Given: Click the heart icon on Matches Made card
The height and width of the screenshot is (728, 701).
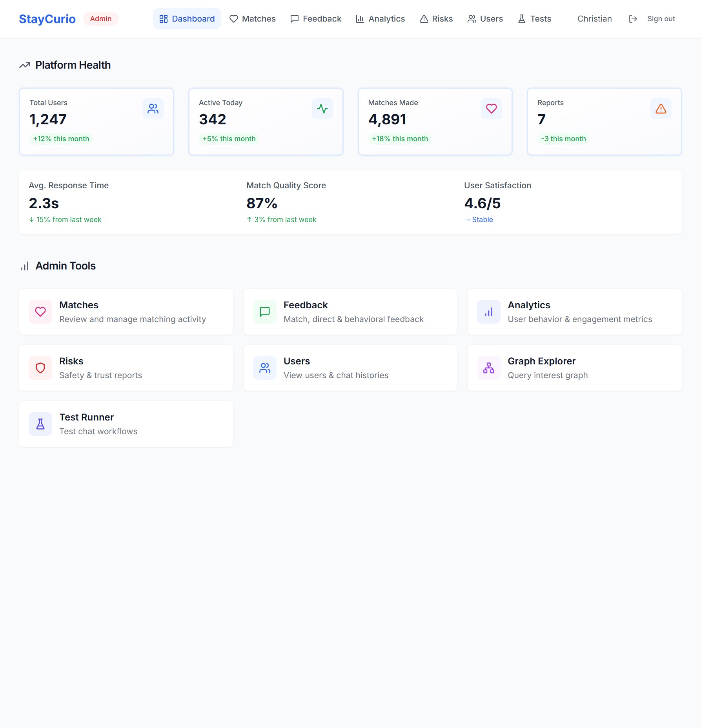Looking at the screenshot, I should 492,109.
